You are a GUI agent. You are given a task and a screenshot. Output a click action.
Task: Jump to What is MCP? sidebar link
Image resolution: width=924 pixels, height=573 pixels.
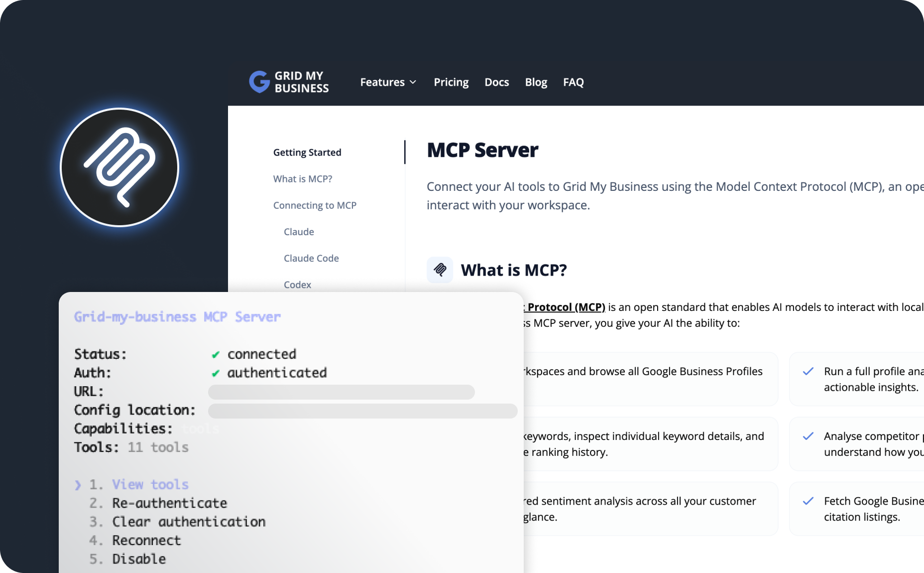(303, 179)
